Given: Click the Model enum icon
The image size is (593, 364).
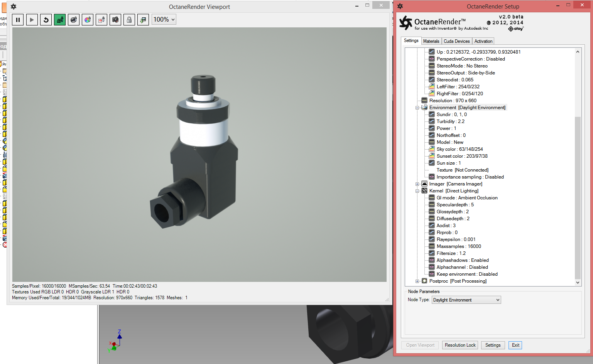Looking at the screenshot, I should [x=432, y=142].
